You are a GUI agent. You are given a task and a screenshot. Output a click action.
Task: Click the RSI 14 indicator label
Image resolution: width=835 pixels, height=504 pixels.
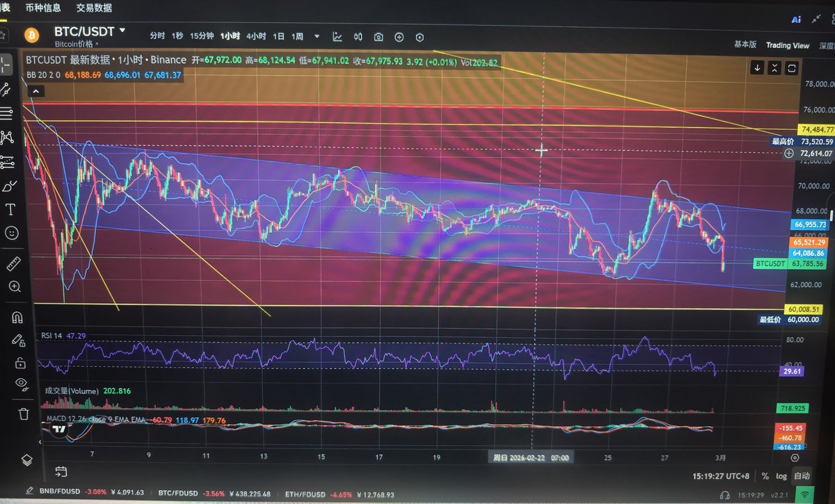[51, 336]
